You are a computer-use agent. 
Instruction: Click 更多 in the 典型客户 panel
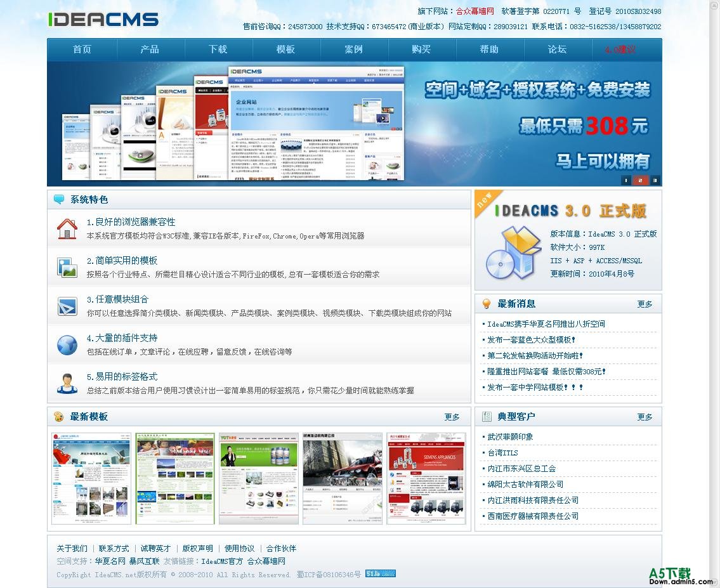[x=645, y=417]
